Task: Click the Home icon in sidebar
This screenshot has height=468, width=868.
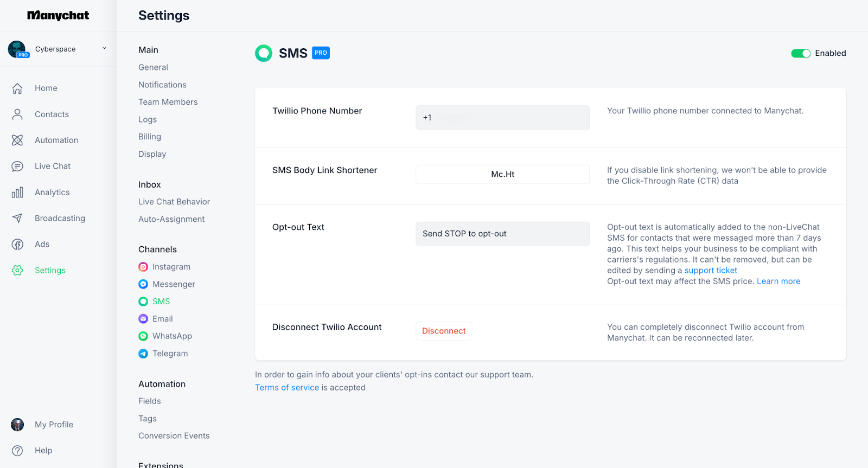Action: point(17,88)
